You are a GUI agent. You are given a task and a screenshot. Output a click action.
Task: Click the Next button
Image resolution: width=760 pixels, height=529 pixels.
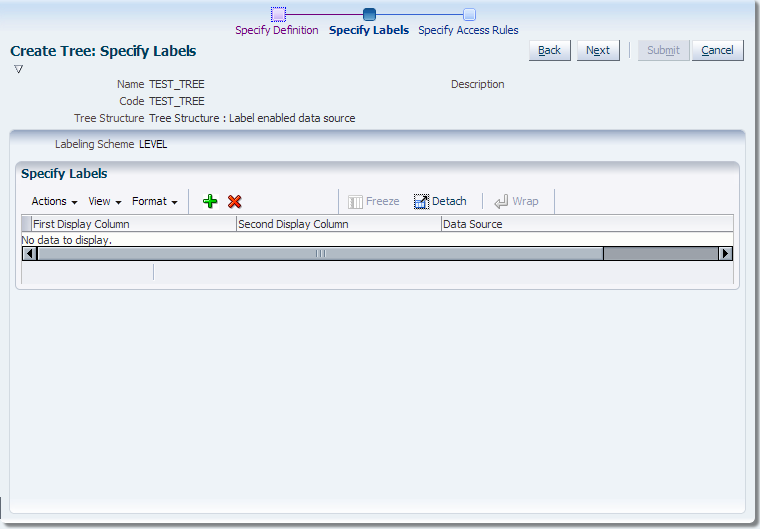(x=598, y=50)
